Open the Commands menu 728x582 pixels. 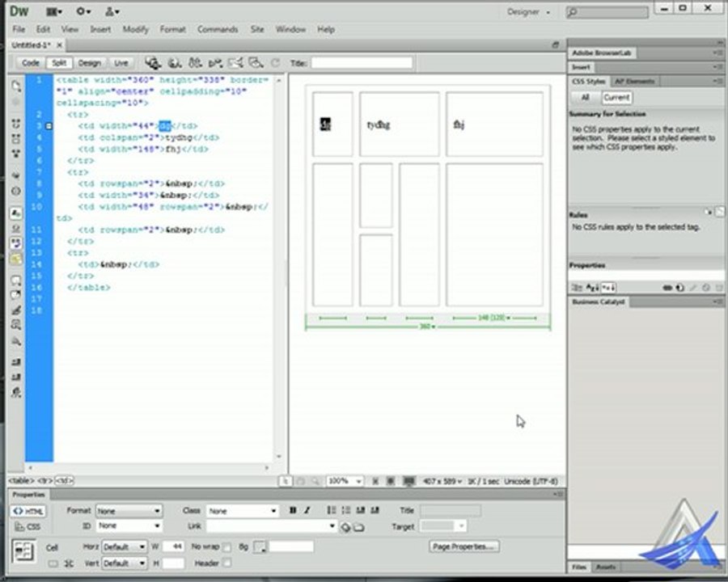click(x=218, y=29)
